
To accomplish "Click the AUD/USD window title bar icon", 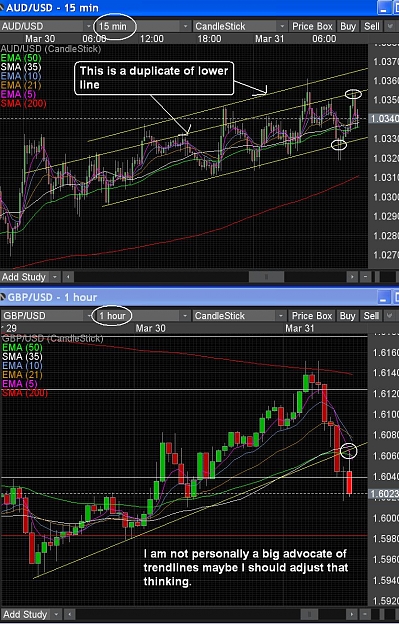I will coord(2,8).
